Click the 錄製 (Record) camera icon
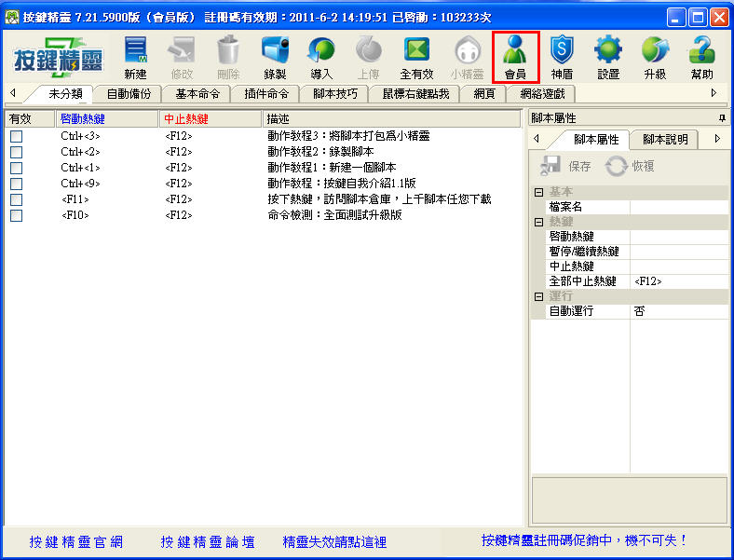 [x=275, y=56]
